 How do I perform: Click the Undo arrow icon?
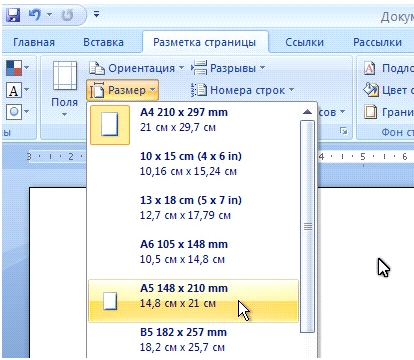[x=35, y=15]
